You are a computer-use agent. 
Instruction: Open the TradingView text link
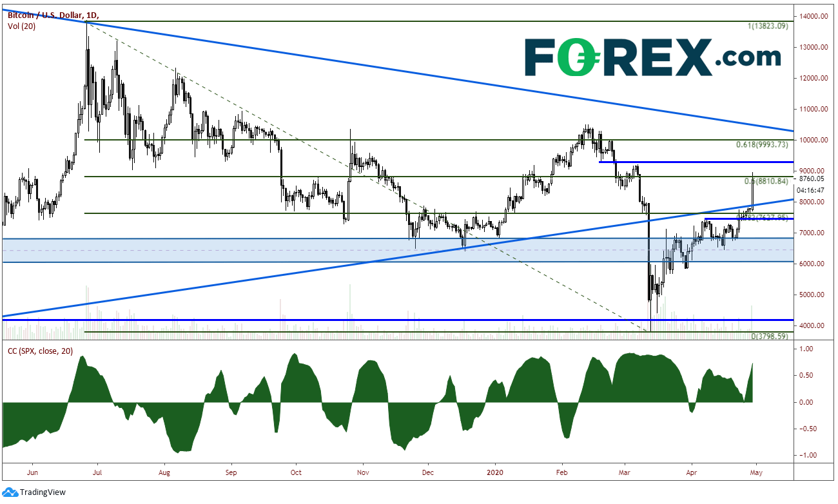tap(43, 492)
